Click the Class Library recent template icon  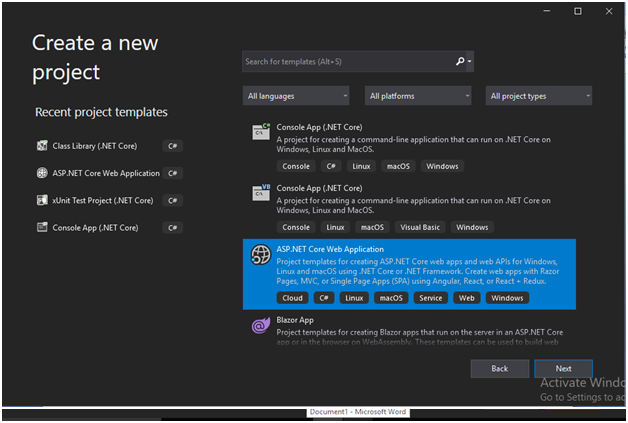click(42, 146)
